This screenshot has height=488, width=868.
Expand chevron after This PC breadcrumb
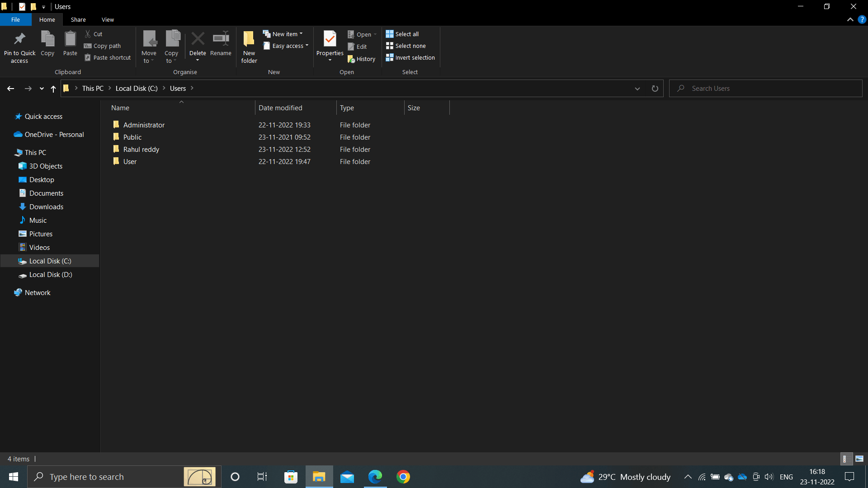pyautogui.click(x=109, y=88)
